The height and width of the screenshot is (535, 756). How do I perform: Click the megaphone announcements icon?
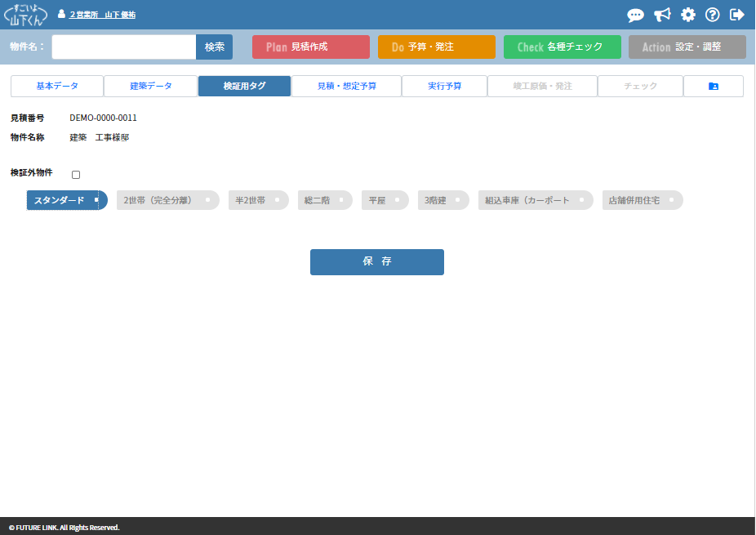pos(662,15)
